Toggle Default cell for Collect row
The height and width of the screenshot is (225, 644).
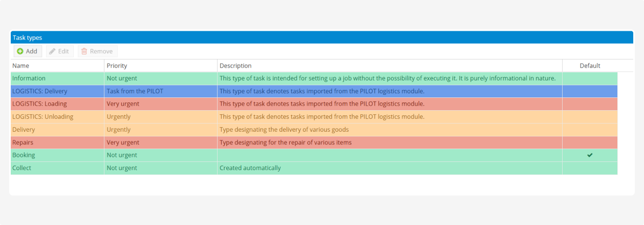[x=590, y=168]
